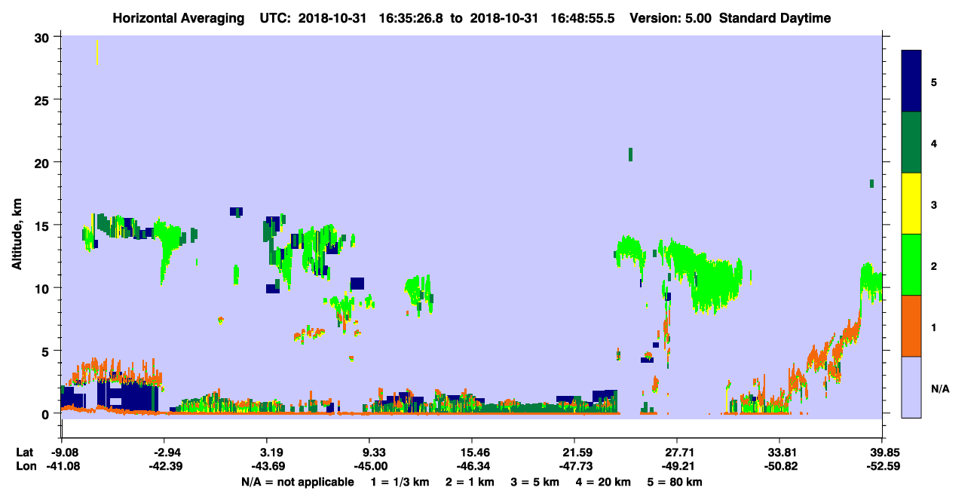This screenshot has width=980, height=503.
Task: Click the y-axis tick label 5
Action: point(46,351)
